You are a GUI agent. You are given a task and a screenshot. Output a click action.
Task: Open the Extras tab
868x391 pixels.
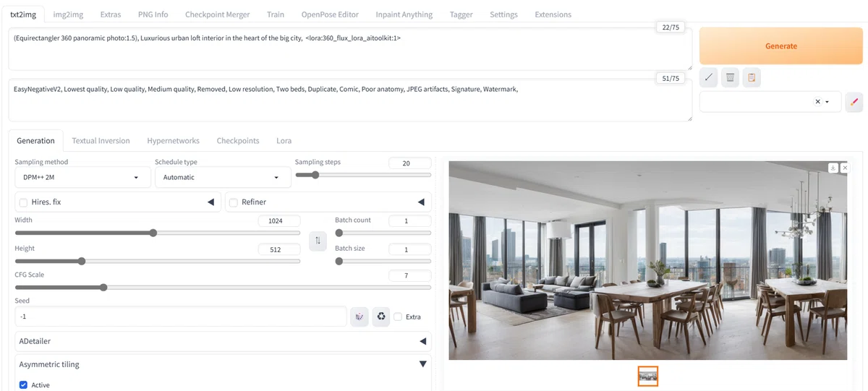coord(111,14)
